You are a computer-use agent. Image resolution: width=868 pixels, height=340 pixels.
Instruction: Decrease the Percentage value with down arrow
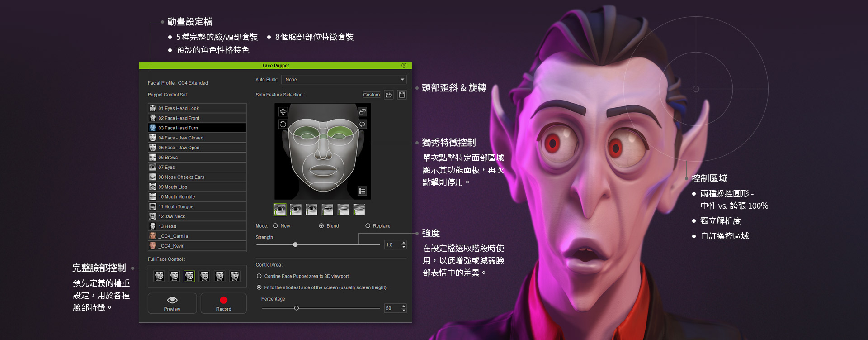pyautogui.click(x=404, y=311)
